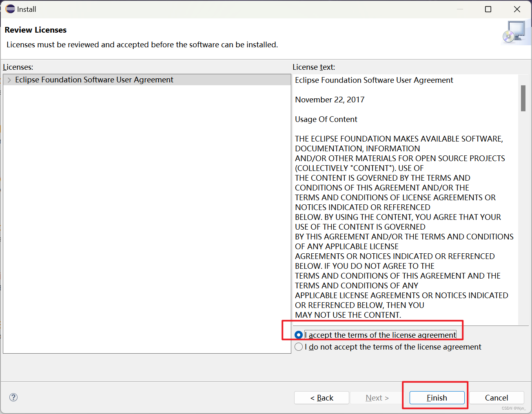Minimize the Install dialog window
Image resolution: width=532 pixels, height=414 pixels.
(460, 9)
